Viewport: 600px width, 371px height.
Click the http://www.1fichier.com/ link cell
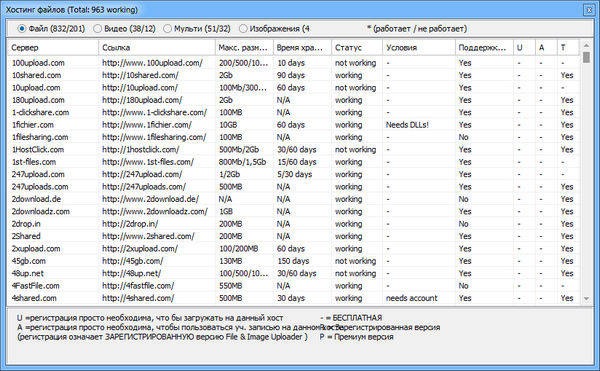coord(147,125)
